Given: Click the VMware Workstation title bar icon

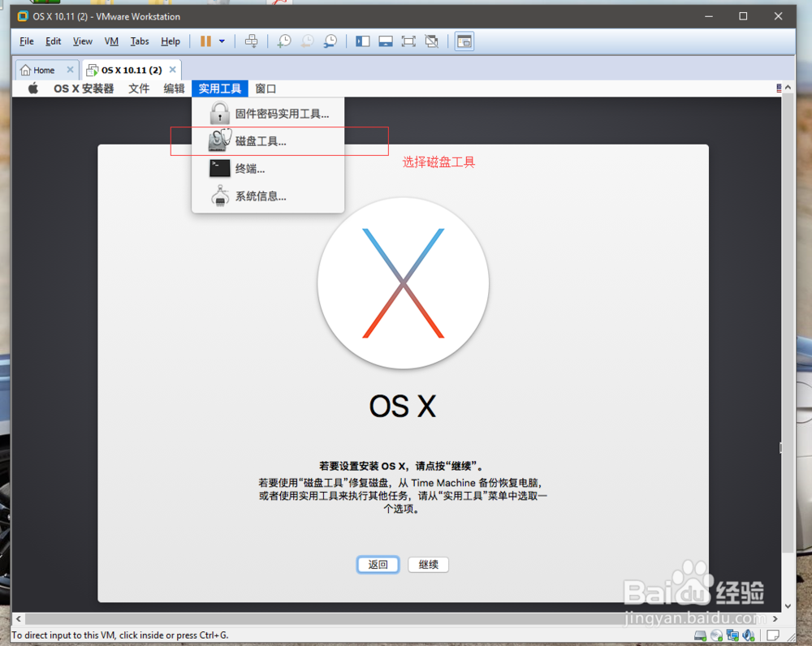Looking at the screenshot, I should (x=23, y=16).
